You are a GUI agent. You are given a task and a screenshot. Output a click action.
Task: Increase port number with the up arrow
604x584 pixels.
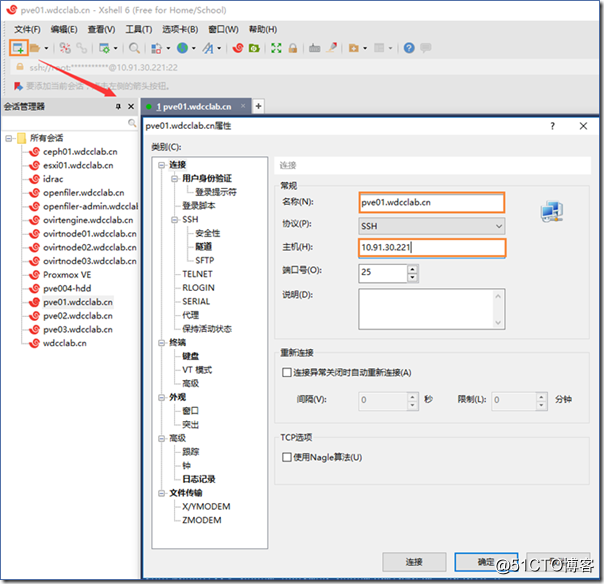click(x=413, y=269)
